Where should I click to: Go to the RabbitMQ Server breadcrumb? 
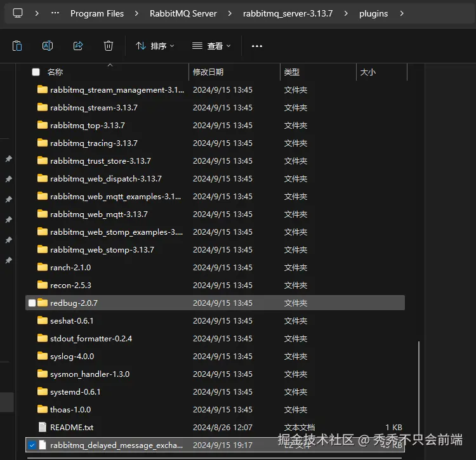pos(183,13)
